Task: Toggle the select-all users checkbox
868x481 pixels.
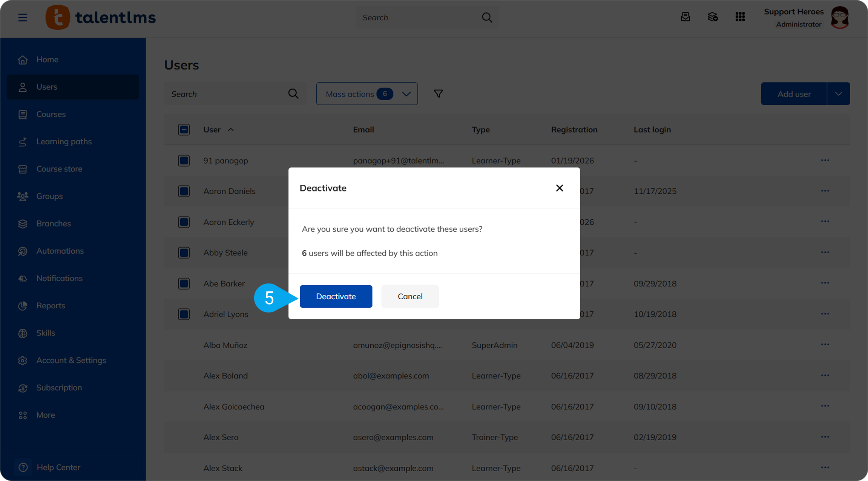Action: pos(184,130)
